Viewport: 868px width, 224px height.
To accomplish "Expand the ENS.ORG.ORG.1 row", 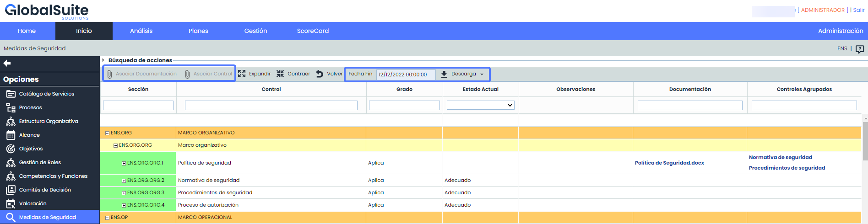I will tap(124, 163).
